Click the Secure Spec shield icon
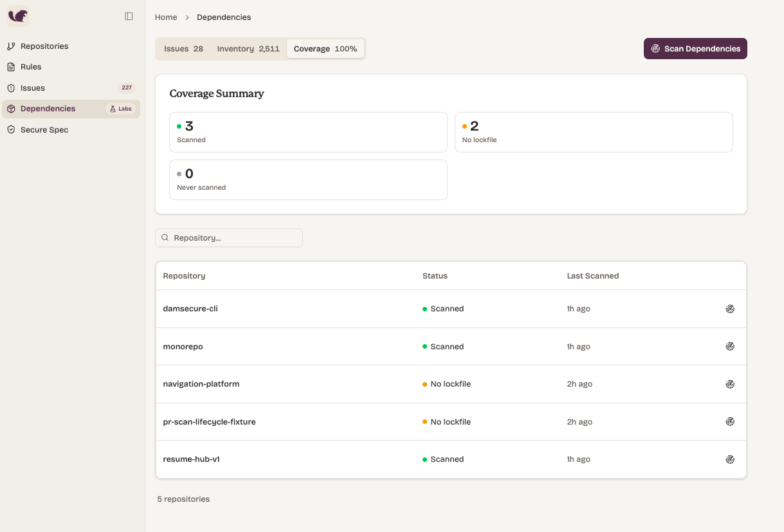Screen dimensions: 784x532 coord(11,130)
